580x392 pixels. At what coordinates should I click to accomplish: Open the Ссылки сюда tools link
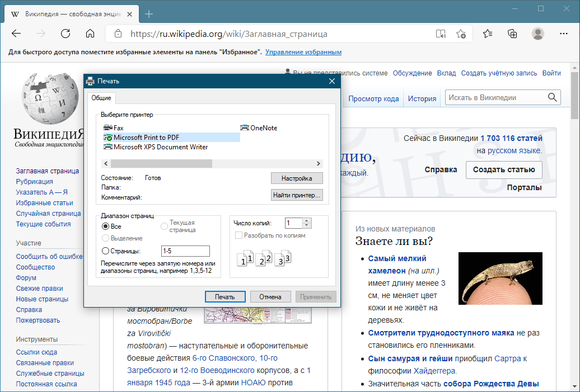tap(36, 352)
